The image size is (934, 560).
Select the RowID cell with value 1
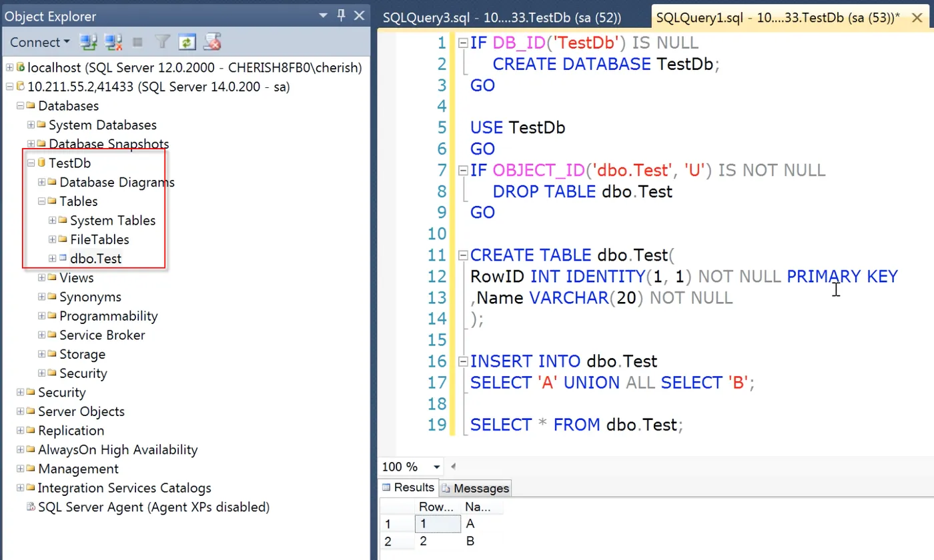tap(438, 524)
